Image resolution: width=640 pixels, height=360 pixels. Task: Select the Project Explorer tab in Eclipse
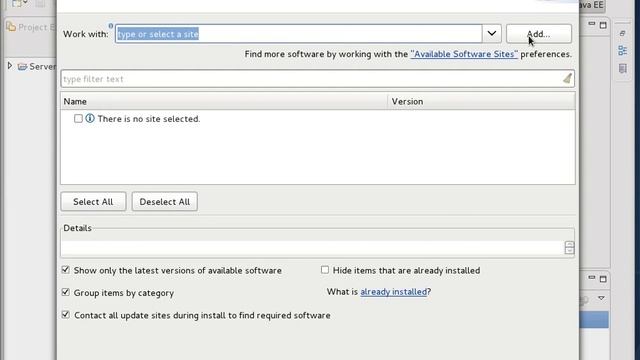click(x=31, y=27)
